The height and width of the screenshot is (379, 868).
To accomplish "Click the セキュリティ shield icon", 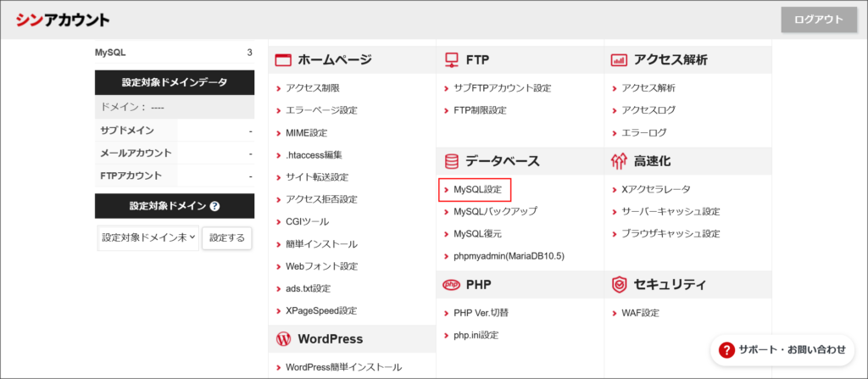I will (x=619, y=285).
